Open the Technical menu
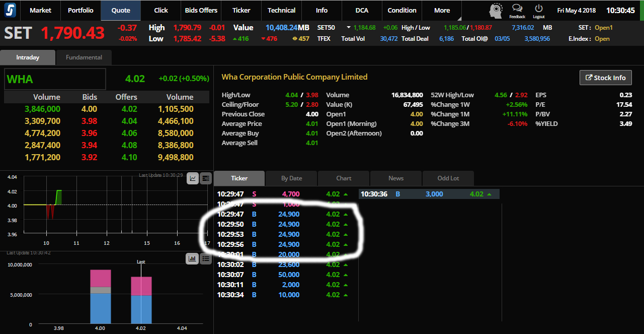Image resolution: width=644 pixels, height=334 pixels. [282, 10]
